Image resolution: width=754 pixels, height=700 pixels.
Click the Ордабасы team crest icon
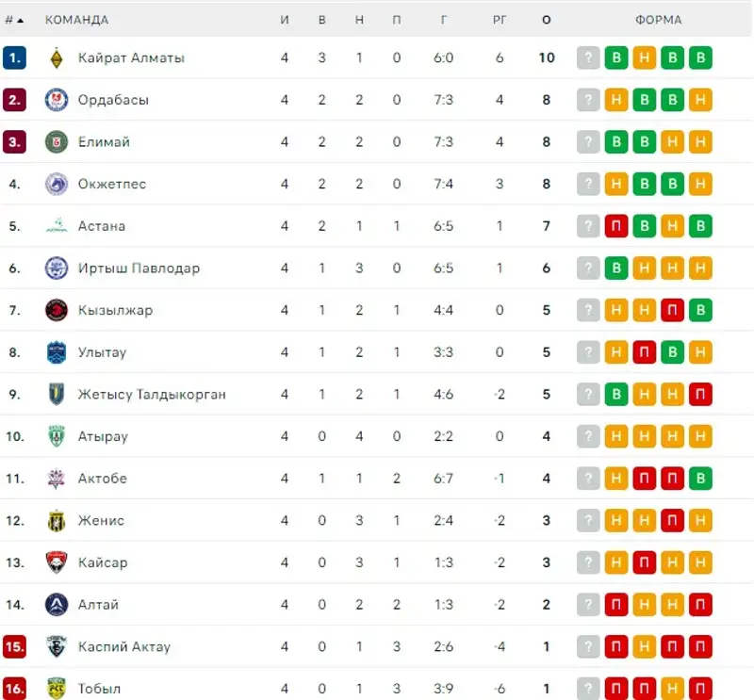point(57,100)
